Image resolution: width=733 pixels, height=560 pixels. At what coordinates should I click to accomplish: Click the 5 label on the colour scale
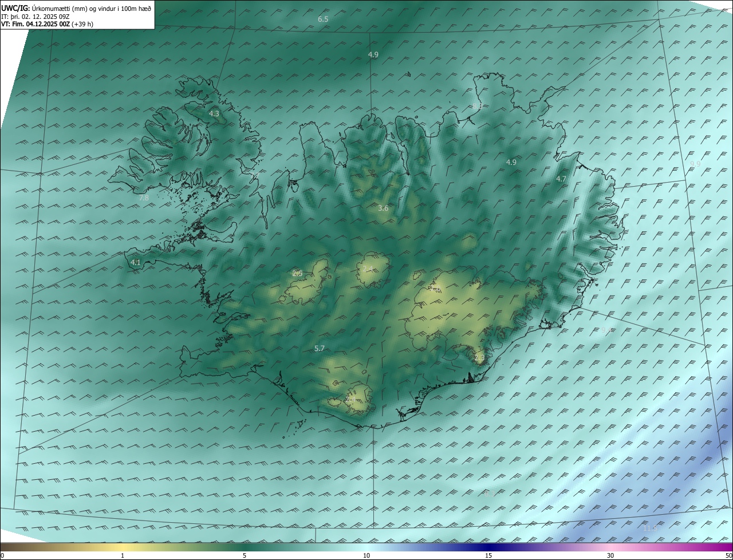coord(245,555)
